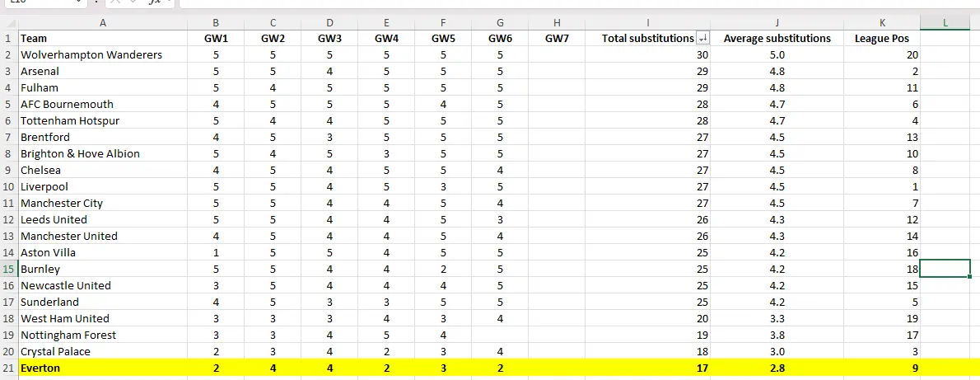
Task: Click the Insert Function fx icon
Action: tap(155, 2)
